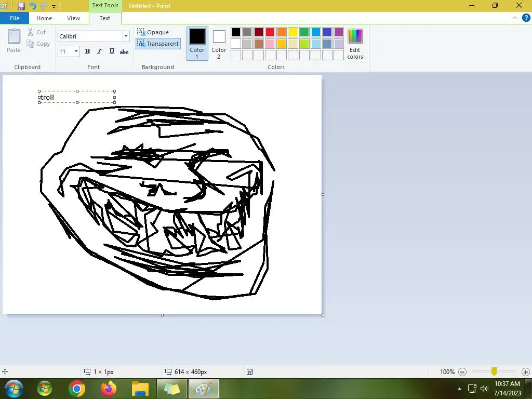Pick the green color swatch

(x=304, y=32)
